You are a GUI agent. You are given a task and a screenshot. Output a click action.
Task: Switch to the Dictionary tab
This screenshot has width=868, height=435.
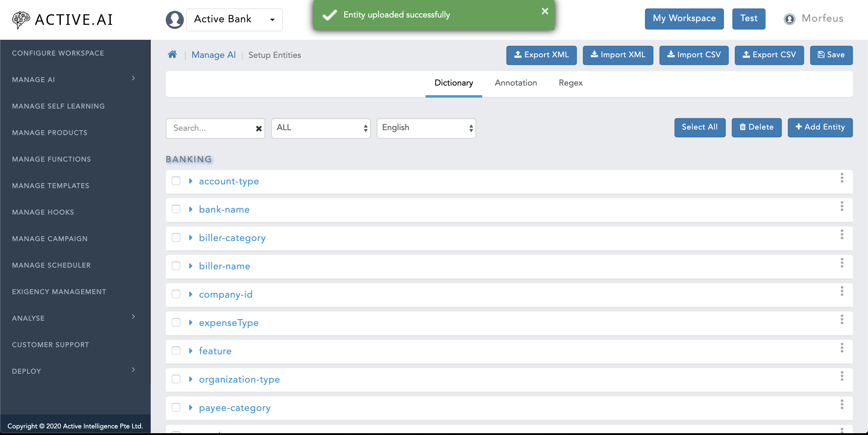click(x=454, y=83)
